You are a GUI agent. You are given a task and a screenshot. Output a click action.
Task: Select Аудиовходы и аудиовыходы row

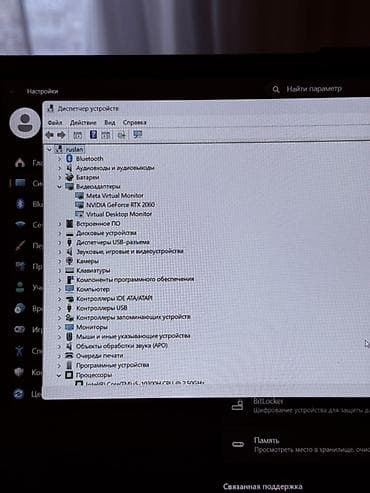(x=115, y=168)
